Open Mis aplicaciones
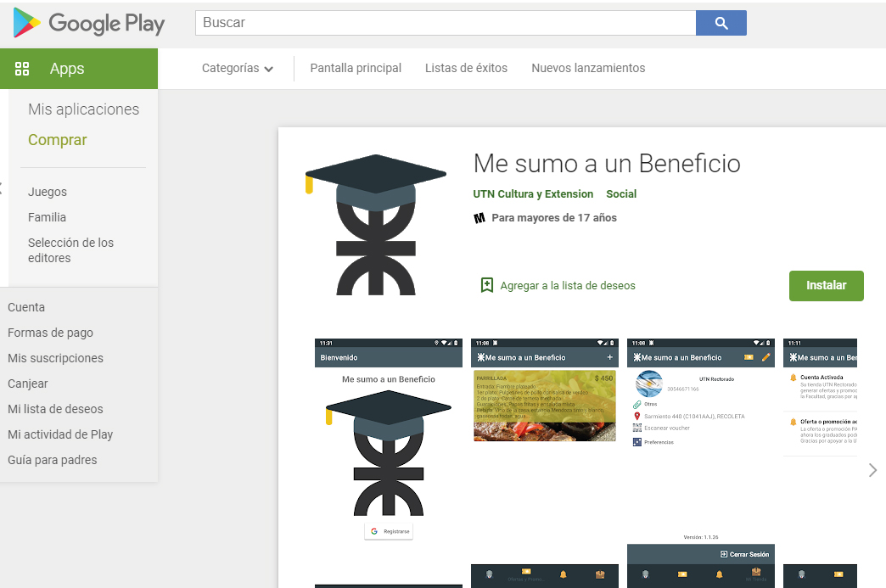 pos(84,109)
